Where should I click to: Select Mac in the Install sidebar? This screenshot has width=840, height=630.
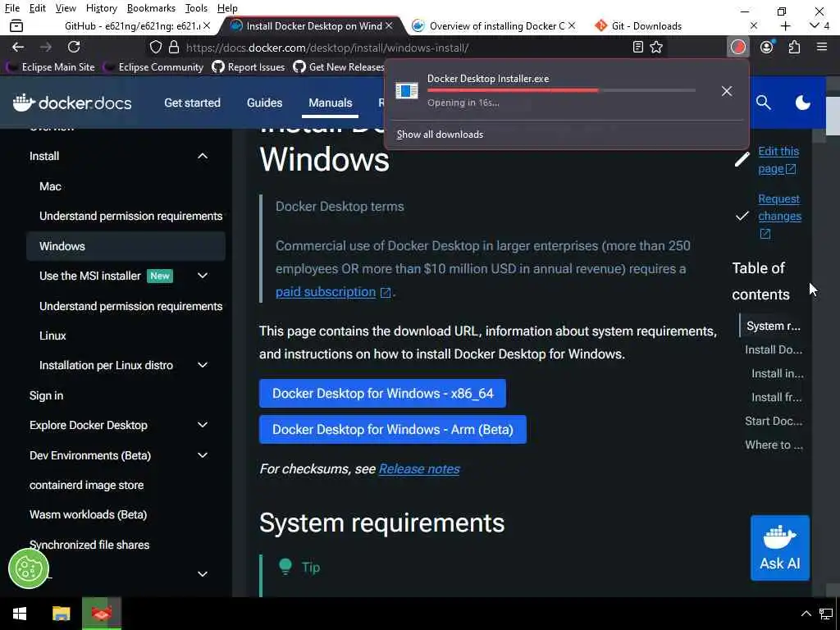click(50, 186)
